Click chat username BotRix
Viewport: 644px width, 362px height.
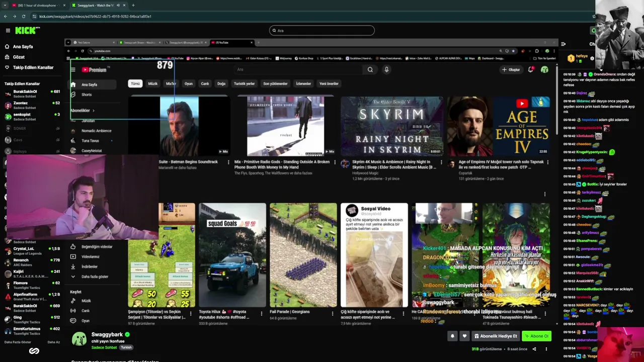point(593,184)
